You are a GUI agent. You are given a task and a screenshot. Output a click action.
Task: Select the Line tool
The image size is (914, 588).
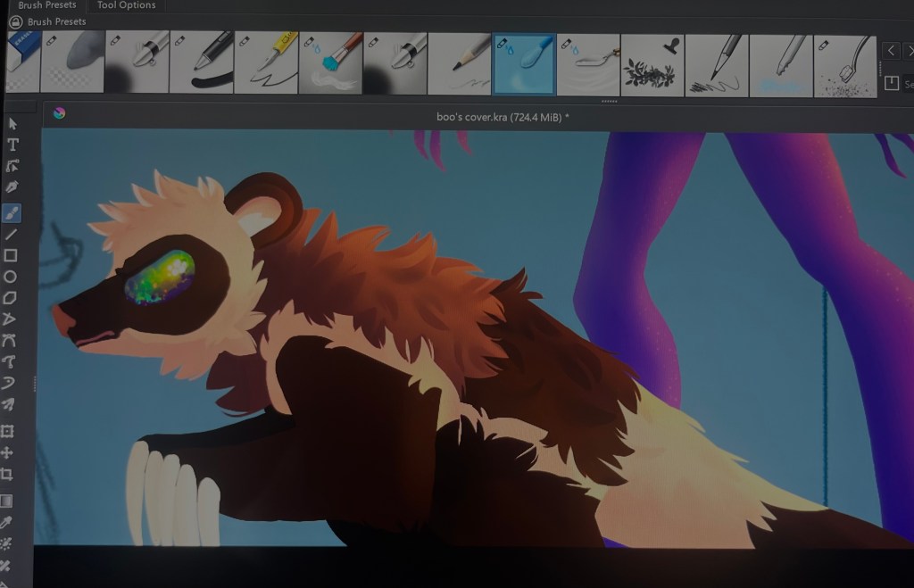point(12,235)
